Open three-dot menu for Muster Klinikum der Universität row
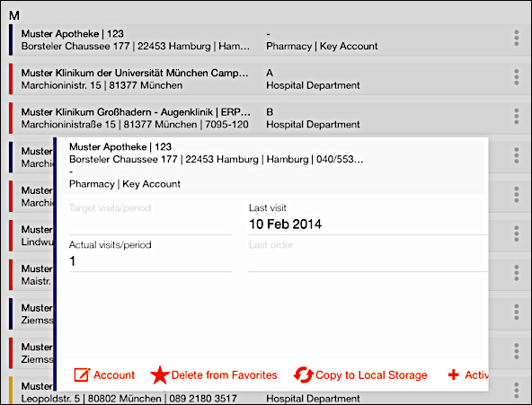The width and height of the screenshot is (532, 405). [x=516, y=77]
